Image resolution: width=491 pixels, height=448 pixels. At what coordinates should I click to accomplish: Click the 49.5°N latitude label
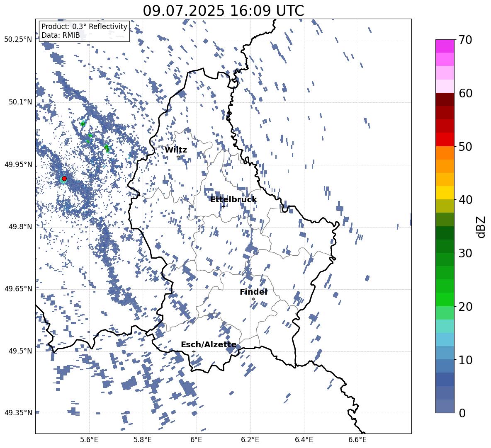(x=20, y=351)
